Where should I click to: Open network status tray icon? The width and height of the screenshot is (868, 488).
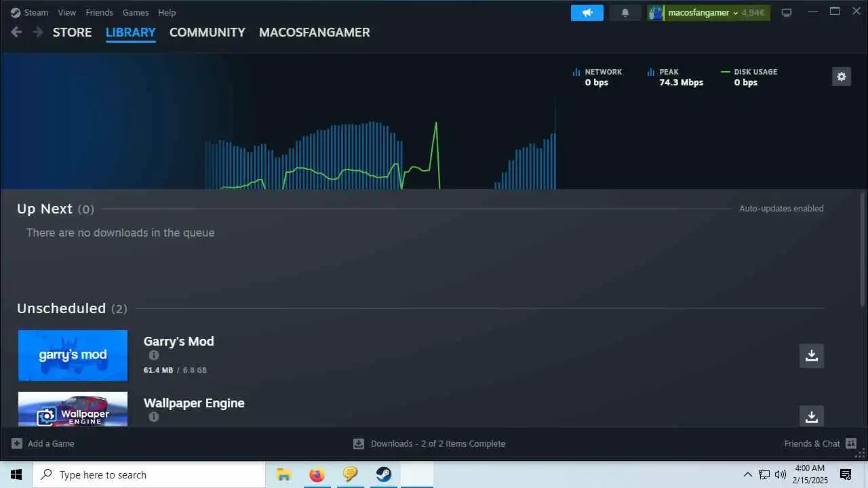point(764,474)
